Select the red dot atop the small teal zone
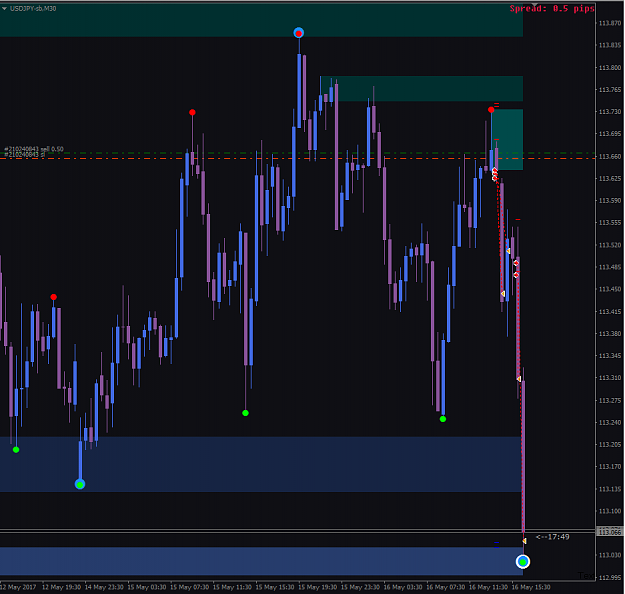This screenshot has height=594, width=625. (491, 110)
